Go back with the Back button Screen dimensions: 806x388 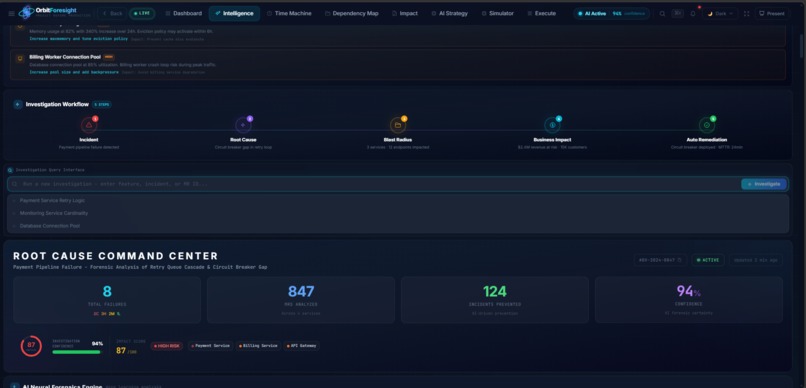112,13
